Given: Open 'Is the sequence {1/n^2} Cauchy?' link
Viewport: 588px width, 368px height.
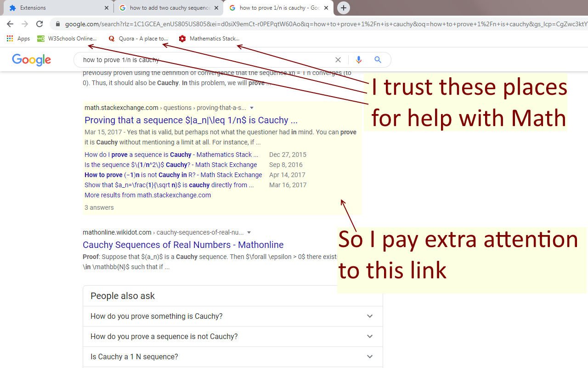Looking at the screenshot, I should (171, 165).
